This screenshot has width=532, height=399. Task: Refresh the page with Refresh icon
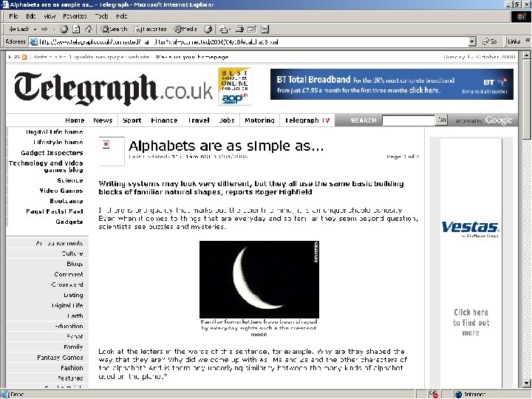click(76, 29)
